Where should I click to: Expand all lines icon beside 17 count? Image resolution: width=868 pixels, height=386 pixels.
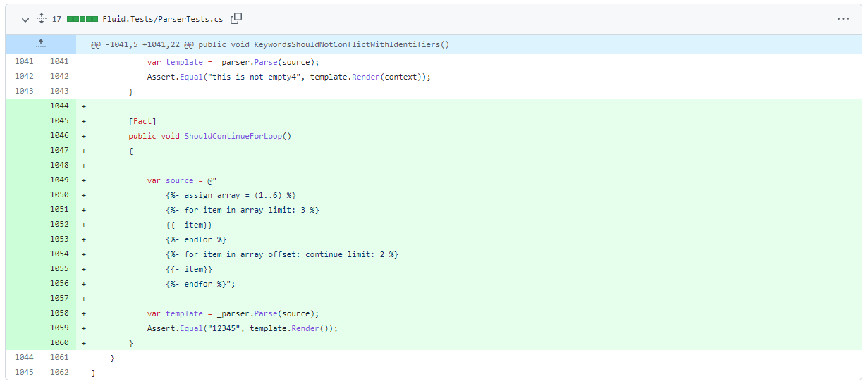pyautogui.click(x=41, y=19)
